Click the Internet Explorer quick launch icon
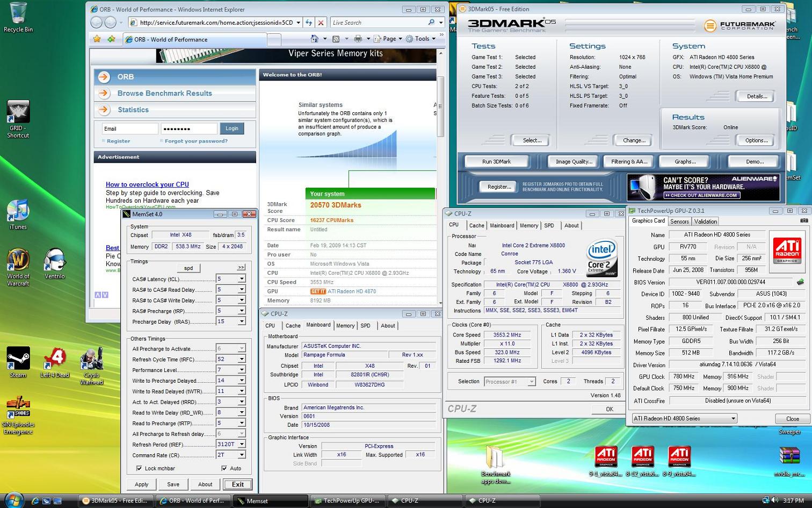The height and width of the screenshot is (508, 812). click(34, 500)
